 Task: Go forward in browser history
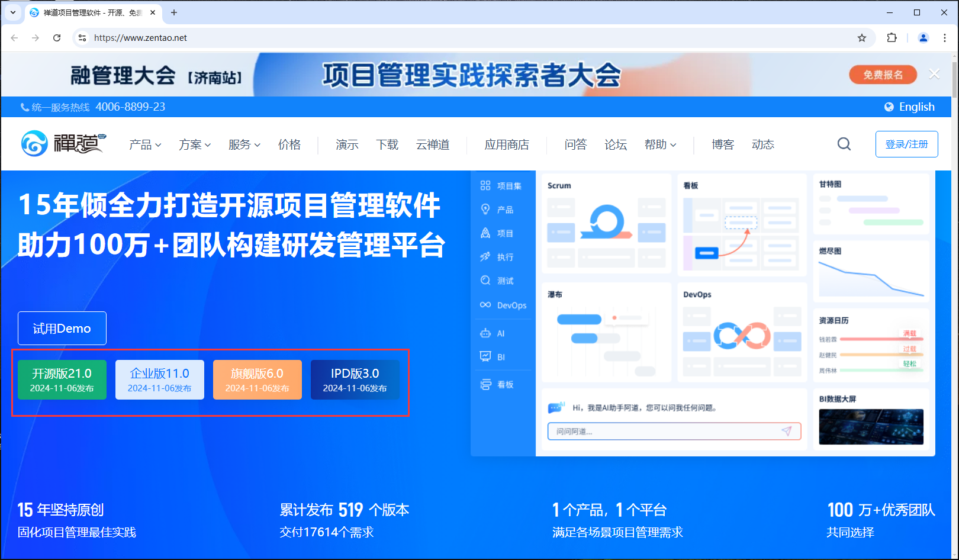click(36, 38)
